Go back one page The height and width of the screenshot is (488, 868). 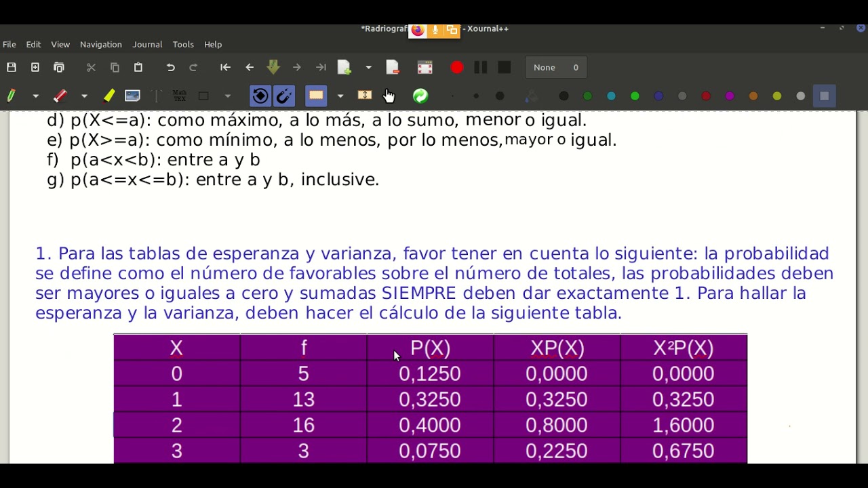pos(250,67)
